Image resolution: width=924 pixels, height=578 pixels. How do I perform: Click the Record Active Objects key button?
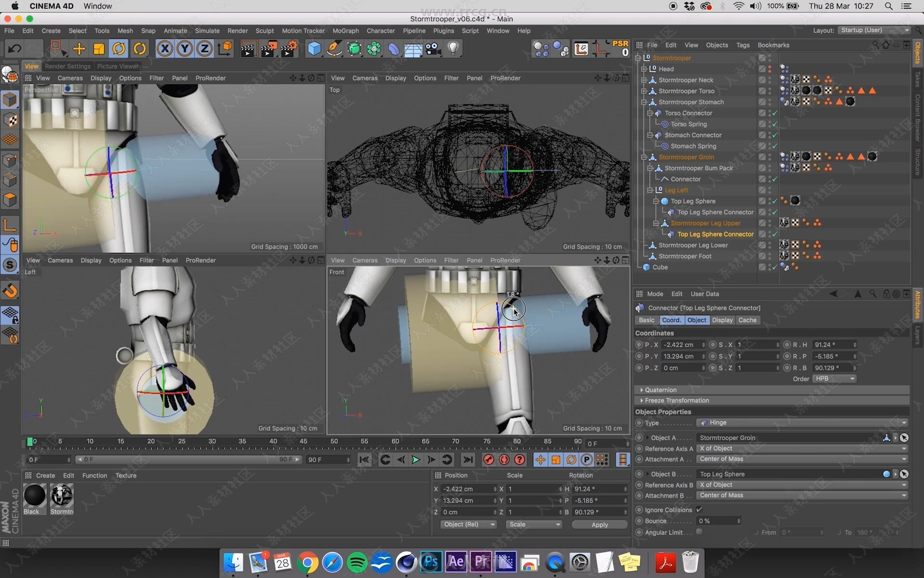(x=488, y=460)
